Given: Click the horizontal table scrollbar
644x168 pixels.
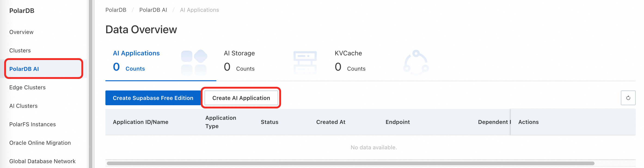Looking at the screenshot, I should (350, 163).
